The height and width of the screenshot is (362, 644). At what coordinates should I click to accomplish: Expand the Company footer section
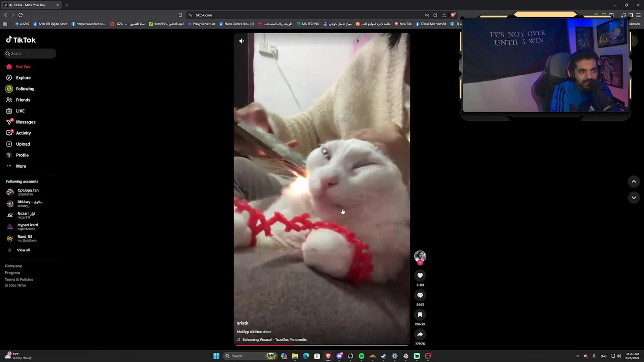coord(13,266)
